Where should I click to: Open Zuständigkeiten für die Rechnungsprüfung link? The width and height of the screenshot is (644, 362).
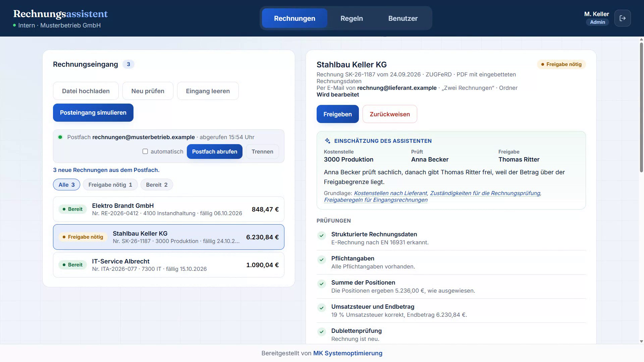[485, 193]
